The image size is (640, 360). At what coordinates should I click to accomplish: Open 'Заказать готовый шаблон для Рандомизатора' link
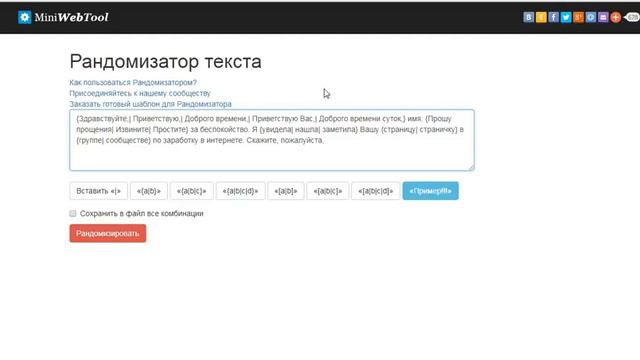coord(150,104)
